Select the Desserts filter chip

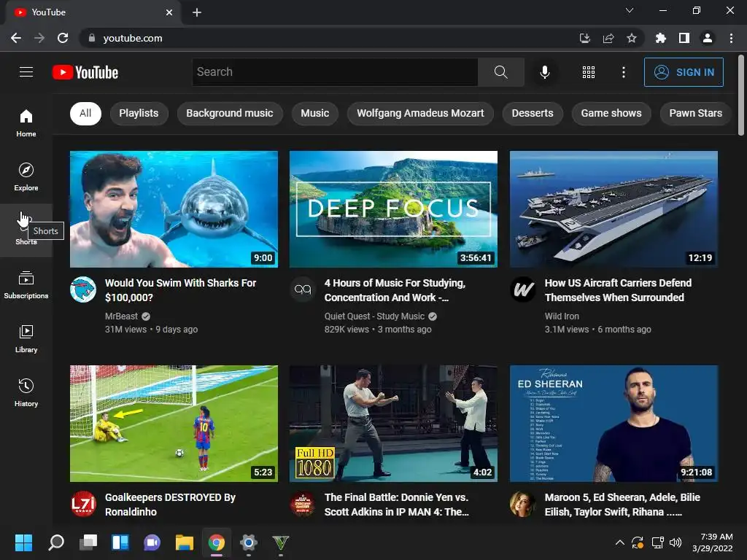533,113
